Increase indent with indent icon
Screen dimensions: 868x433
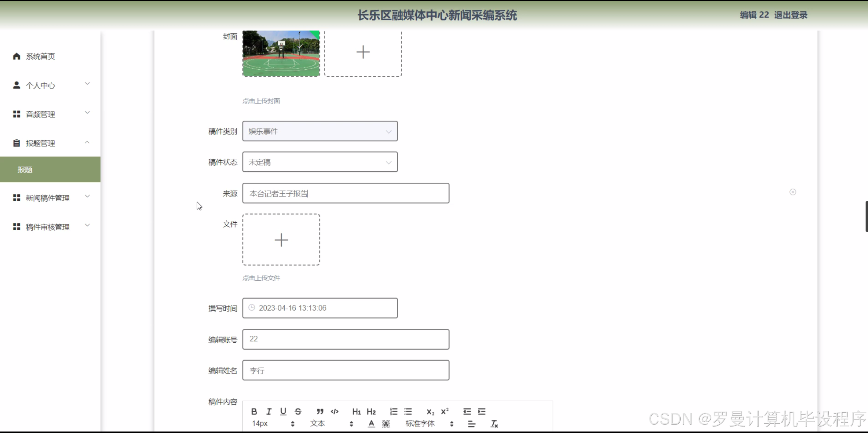(x=482, y=411)
